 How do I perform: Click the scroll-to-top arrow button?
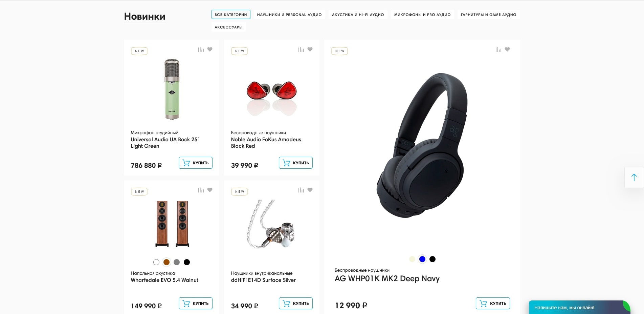634,177
